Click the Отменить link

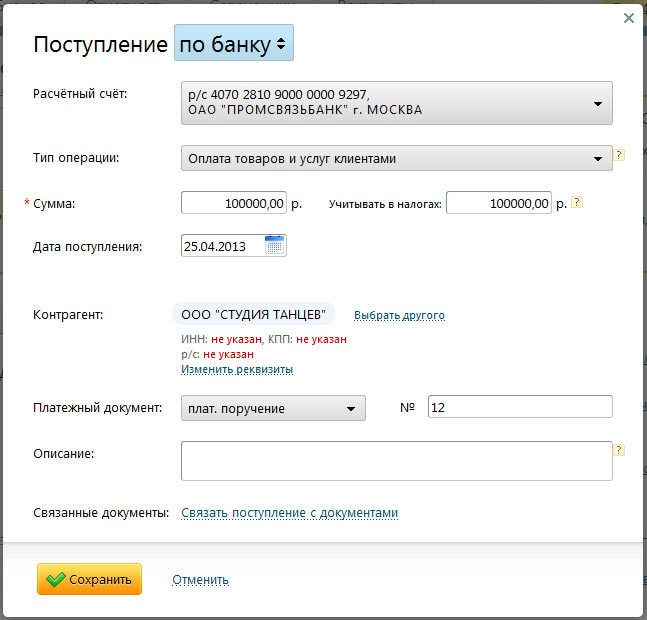(x=200, y=579)
